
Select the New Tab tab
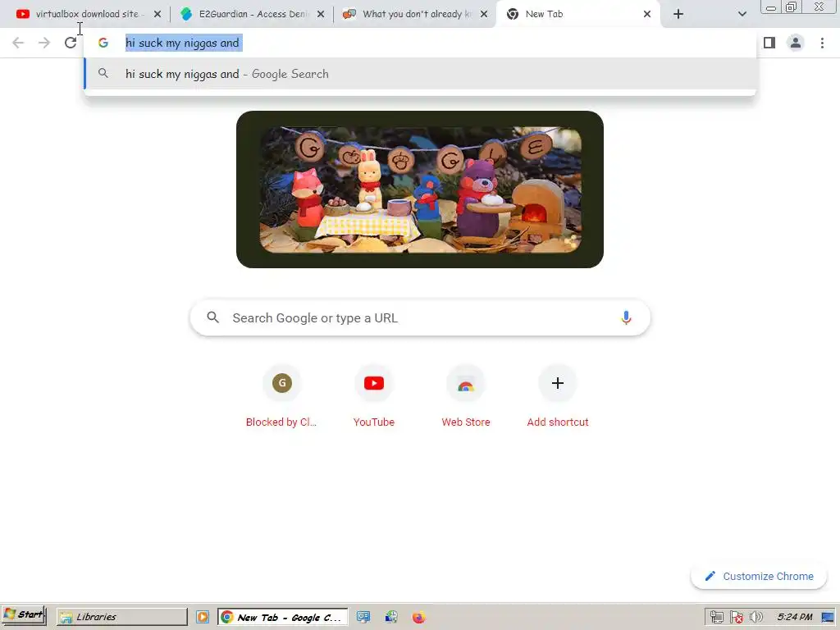click(578, 14)
